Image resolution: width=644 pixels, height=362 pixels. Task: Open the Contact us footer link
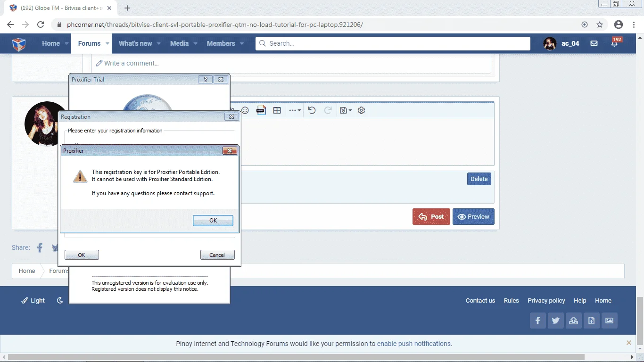click(480, 301)
